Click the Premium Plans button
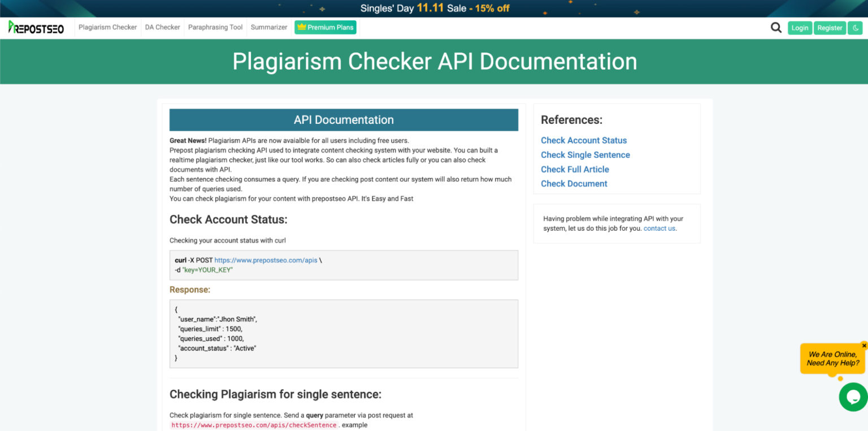Screen dimensions: 868x431 click(325, 27)
